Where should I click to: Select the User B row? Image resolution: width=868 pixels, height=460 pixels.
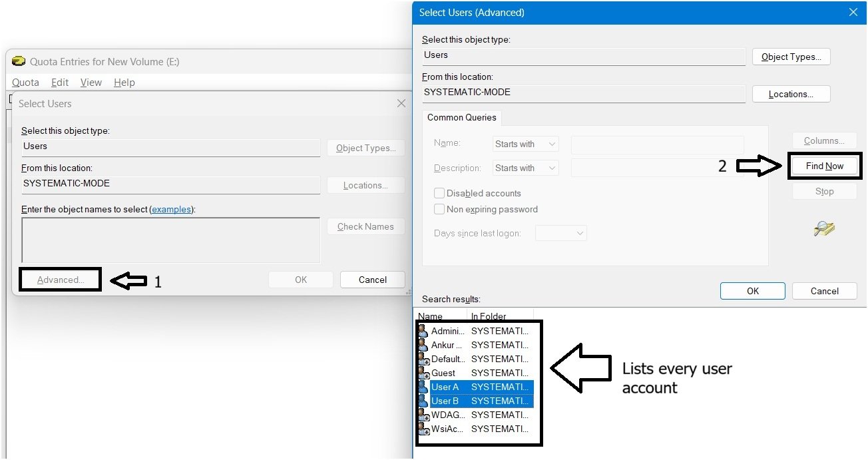click(x=475, y=401)
